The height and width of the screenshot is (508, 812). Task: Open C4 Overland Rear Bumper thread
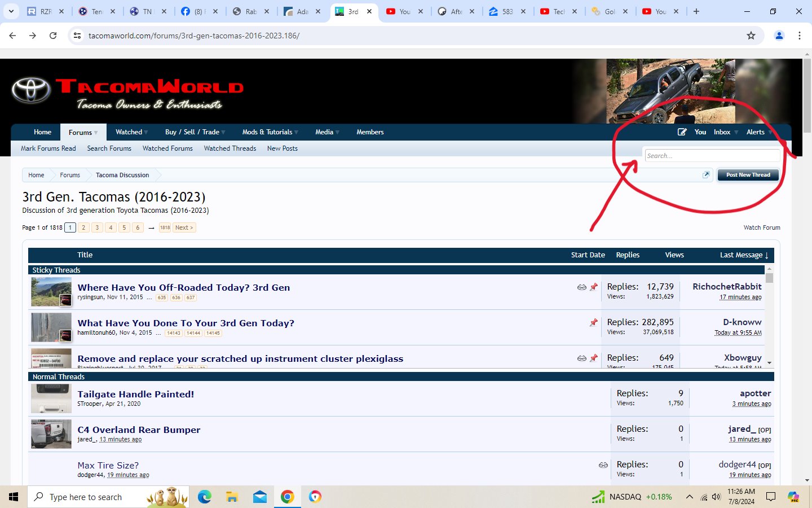point(139,430)
